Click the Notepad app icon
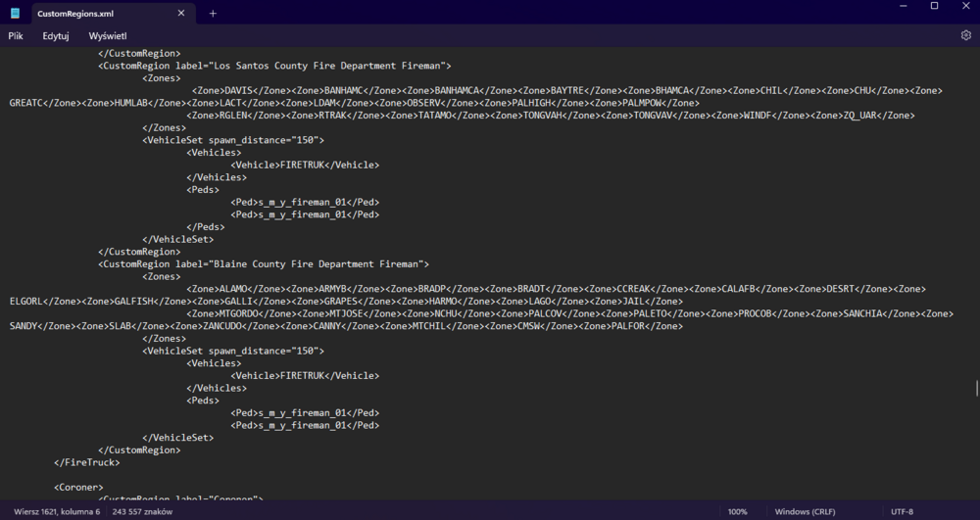This screenshot has width=980, height=520. click(x=15, y=13)
